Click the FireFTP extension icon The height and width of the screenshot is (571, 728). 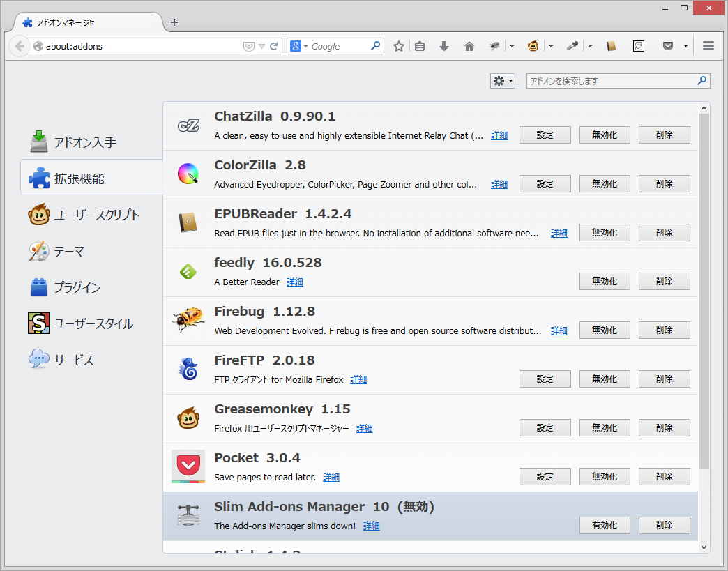pos(188,369)
